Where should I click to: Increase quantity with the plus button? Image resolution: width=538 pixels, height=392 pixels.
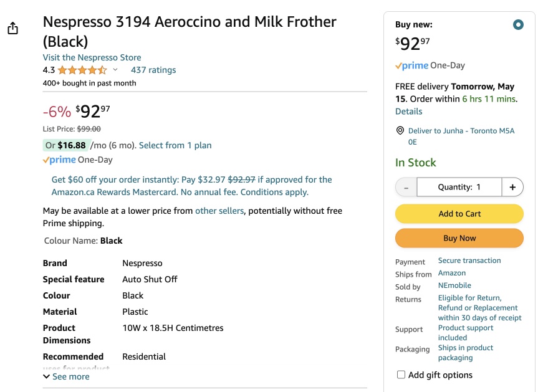pyautogui.click(x=512, y=187)
